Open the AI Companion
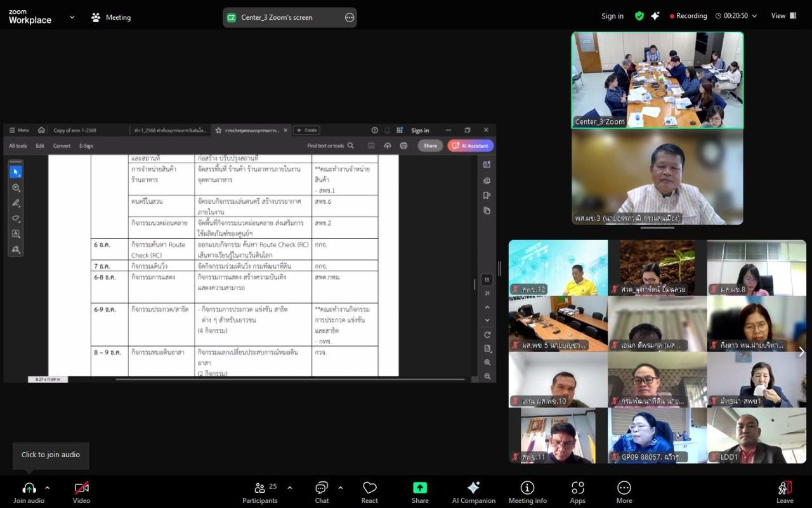Screen dimensions: 812x508 tap(473, 492)
